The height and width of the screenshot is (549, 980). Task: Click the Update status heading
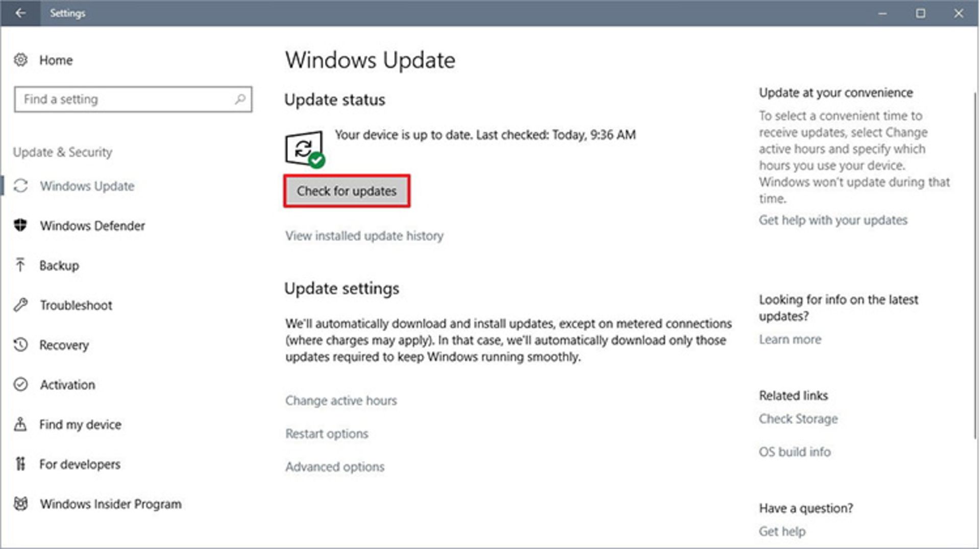pyautogui.click(x=335, y=100)
